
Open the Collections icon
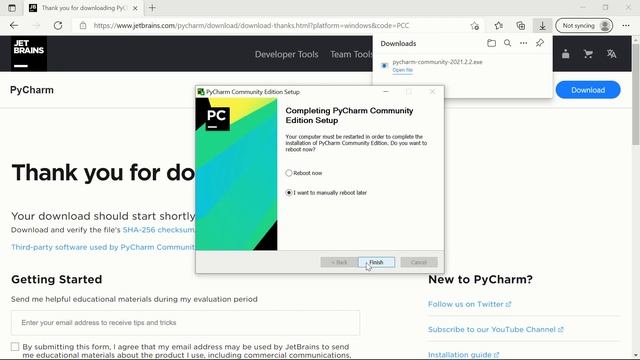click(520, 26)
